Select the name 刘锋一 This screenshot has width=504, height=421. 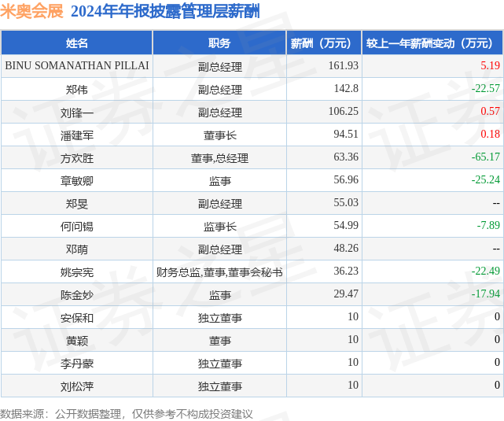click(x=77, y=113)
